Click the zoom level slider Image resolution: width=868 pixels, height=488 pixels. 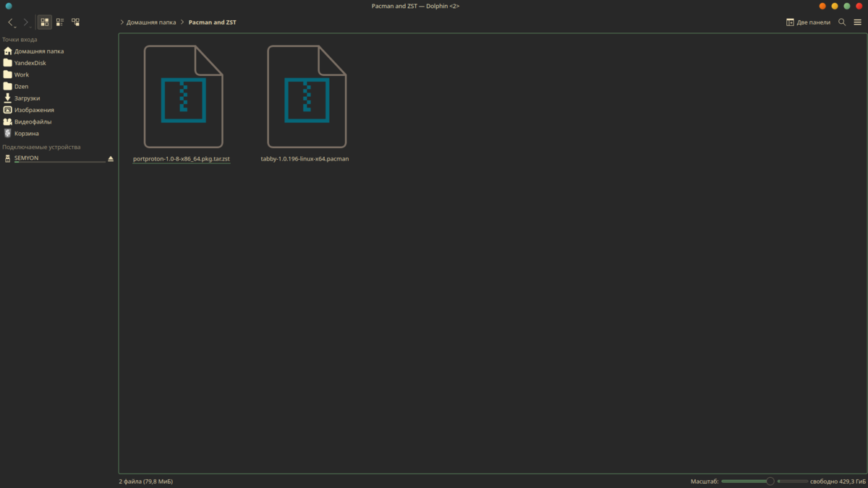point(748,481)
